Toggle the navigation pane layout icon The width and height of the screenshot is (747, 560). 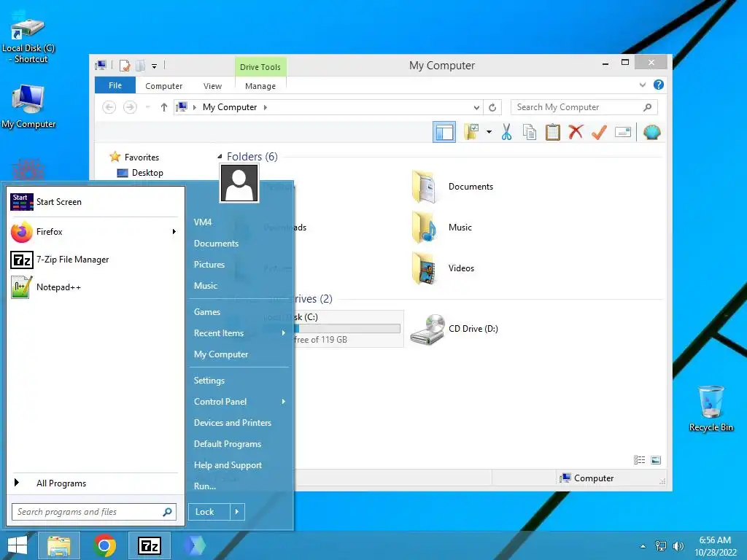[444, 132]
